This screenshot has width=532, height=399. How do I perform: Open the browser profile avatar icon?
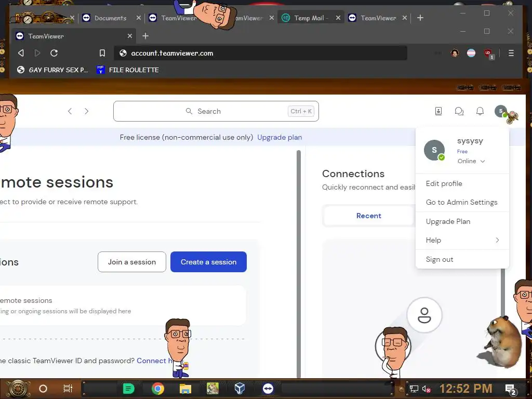pyautogui.click(x=455, y=53)
